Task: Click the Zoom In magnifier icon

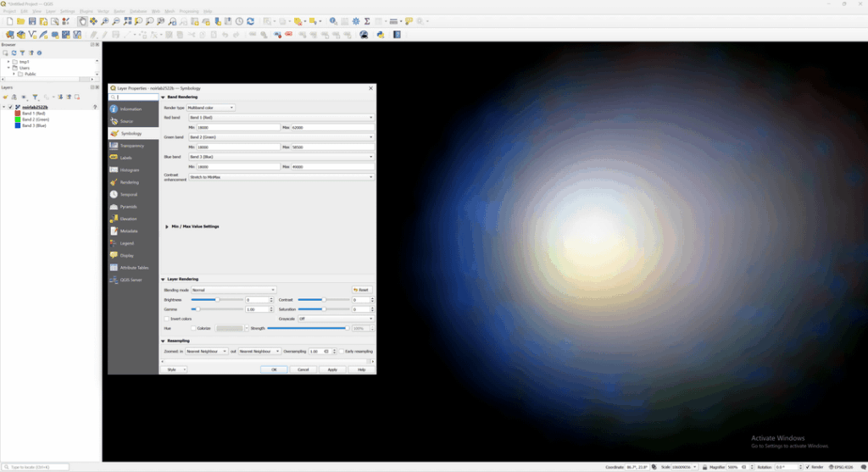Action: coord(104,21)
